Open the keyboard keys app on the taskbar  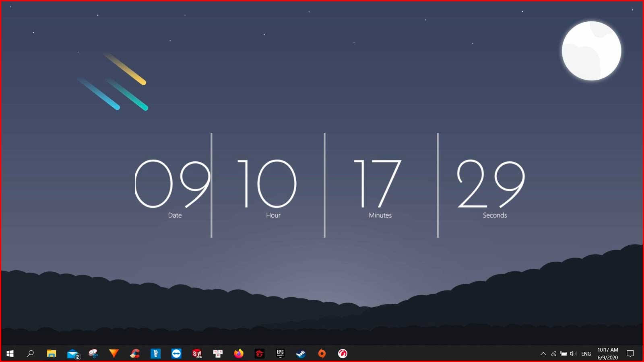218,354
